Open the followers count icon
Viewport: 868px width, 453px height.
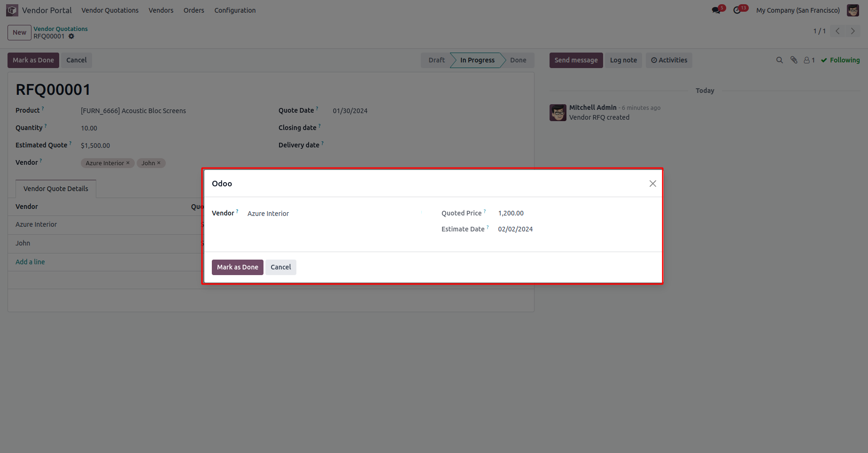click(x=809, y=60)
